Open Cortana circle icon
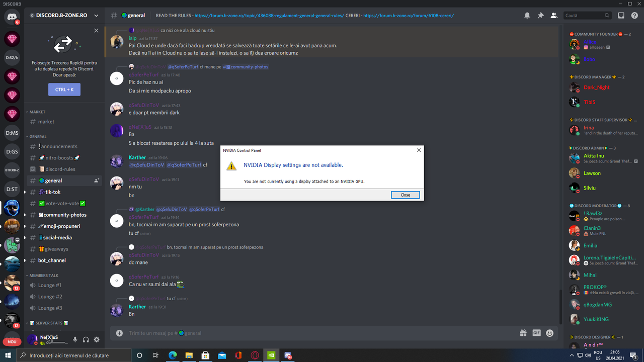This screenshot has height=362, width=644. [139, 355]
